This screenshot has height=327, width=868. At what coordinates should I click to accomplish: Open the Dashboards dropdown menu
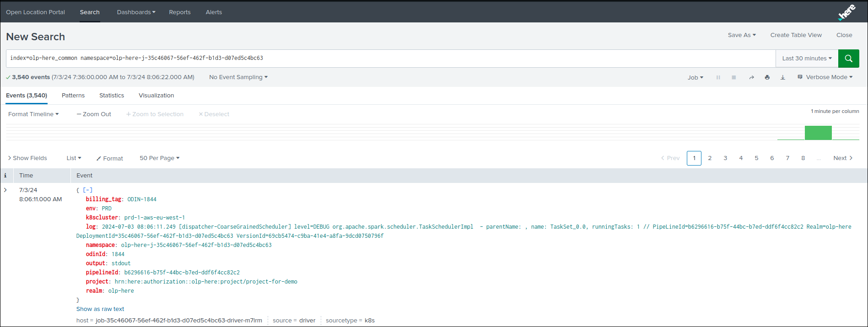coord(136,12)
